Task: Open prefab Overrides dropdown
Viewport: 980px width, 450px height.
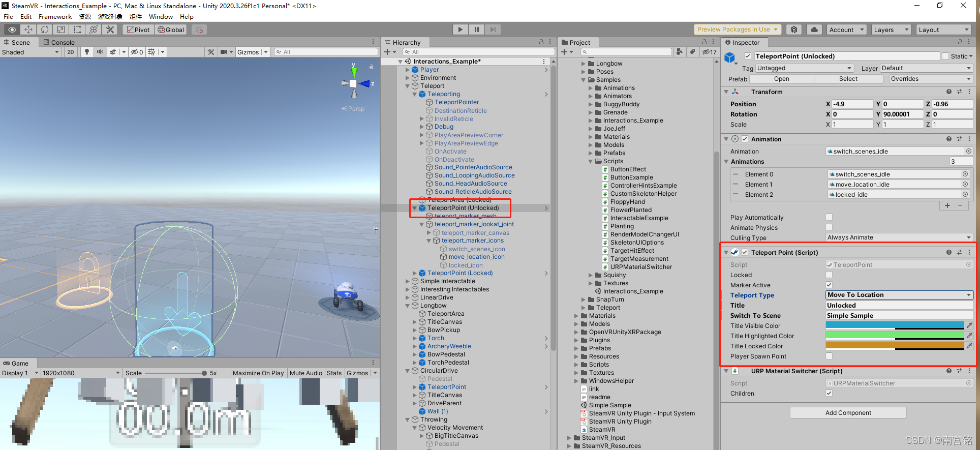Action: point(931,79)
